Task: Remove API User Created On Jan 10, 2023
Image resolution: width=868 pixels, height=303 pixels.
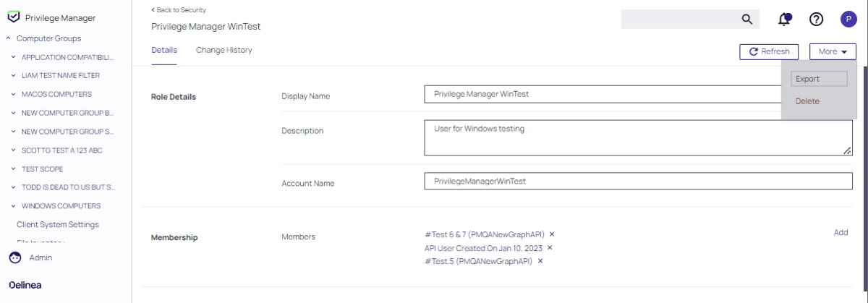Action: pyautogui.click(x=549, y=247)
